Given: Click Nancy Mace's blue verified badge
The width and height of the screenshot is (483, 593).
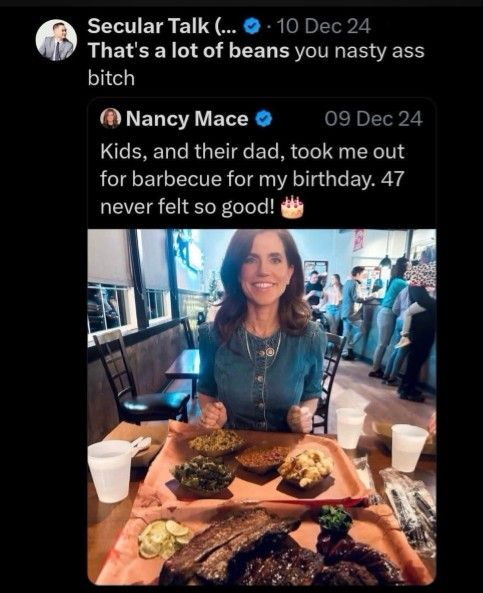Looking at the screenshot, I should click(264, 119).
